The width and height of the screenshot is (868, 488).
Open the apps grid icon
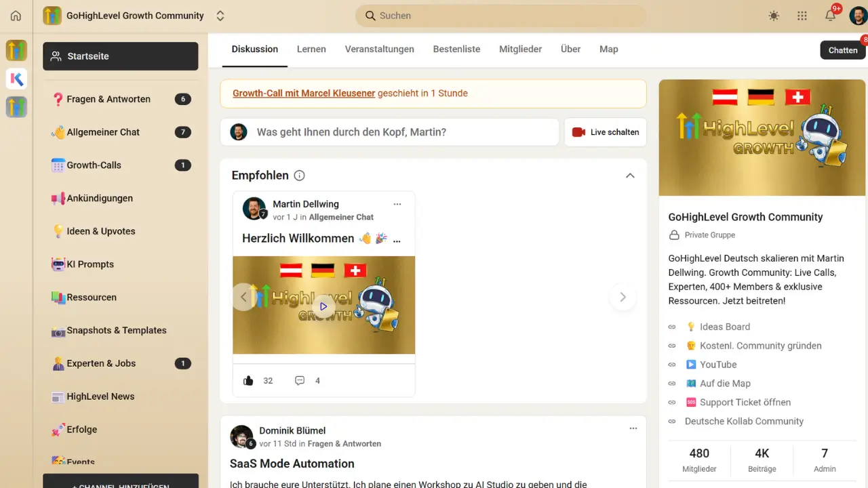[x=802, y=16]
